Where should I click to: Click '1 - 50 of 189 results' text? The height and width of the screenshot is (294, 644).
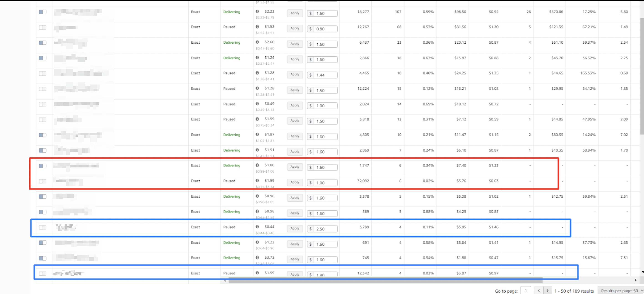point(574,291)
